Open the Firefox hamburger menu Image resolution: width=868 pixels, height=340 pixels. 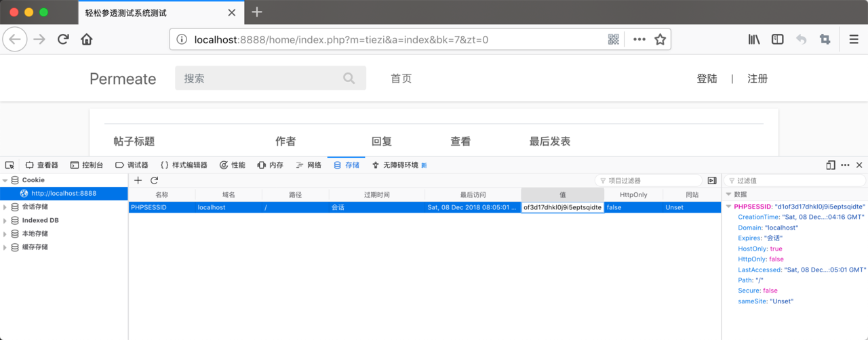click(x=854, y=39)
